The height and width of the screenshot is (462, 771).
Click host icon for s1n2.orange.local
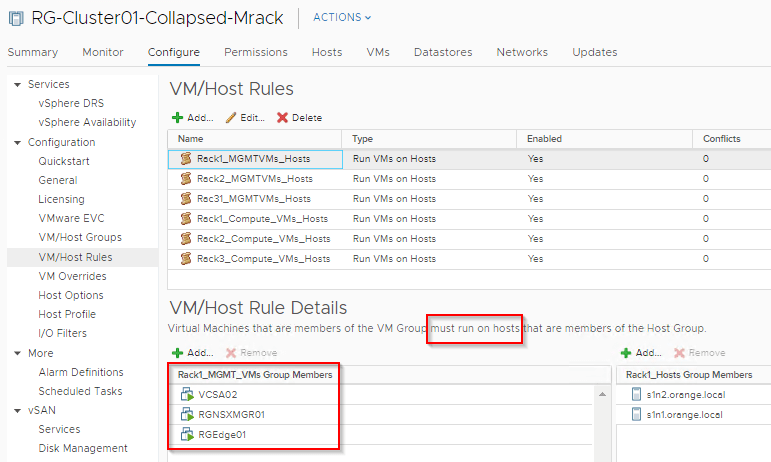636,394
